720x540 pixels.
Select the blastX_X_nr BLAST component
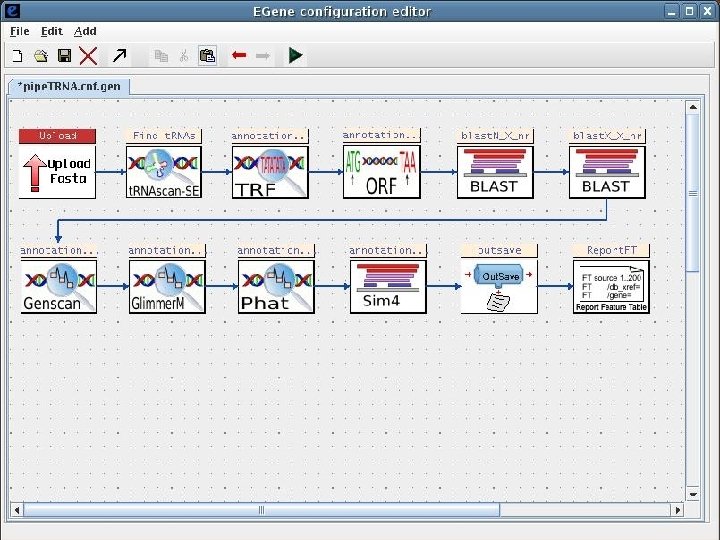(607, 172)
